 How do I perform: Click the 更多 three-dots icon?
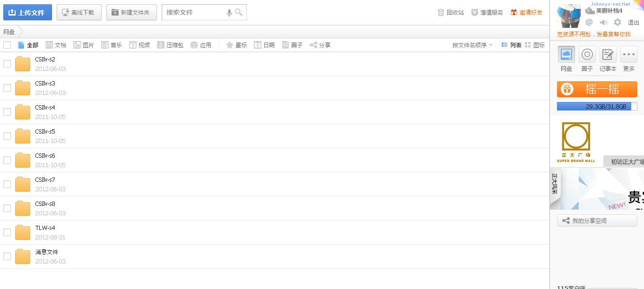pyautogui.click(x=628, y=55)
